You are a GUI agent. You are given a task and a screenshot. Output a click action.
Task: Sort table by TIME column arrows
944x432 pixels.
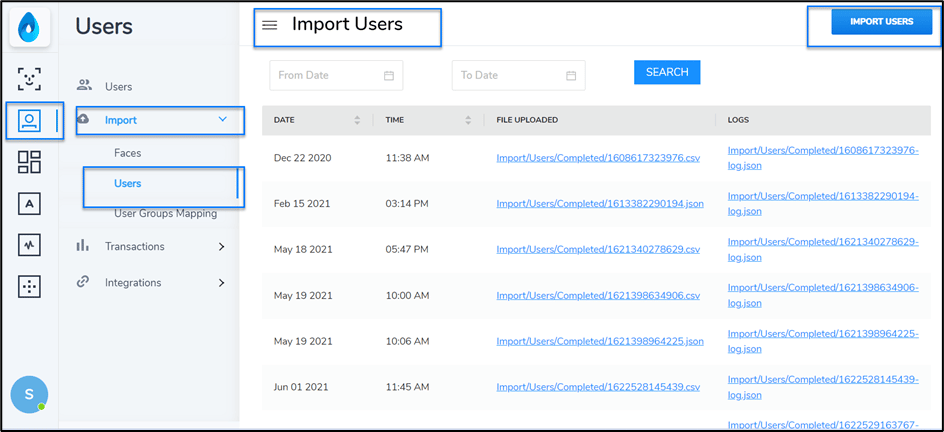point(468,120)
